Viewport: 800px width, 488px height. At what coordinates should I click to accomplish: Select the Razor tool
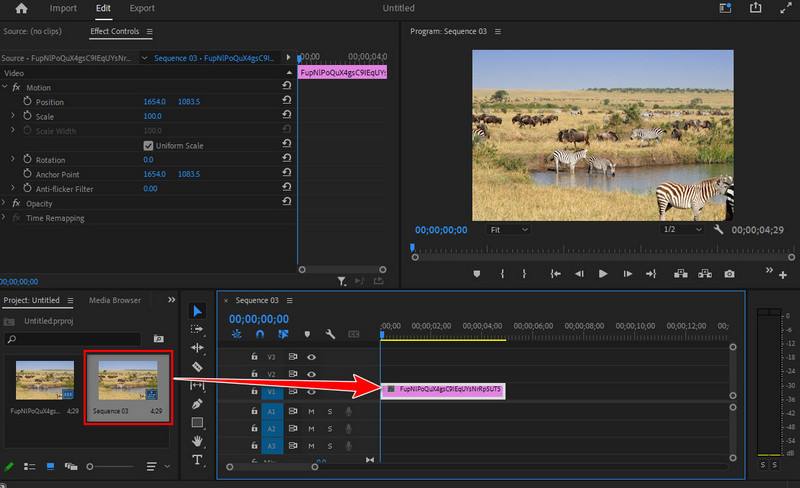(x=197, y=367)
